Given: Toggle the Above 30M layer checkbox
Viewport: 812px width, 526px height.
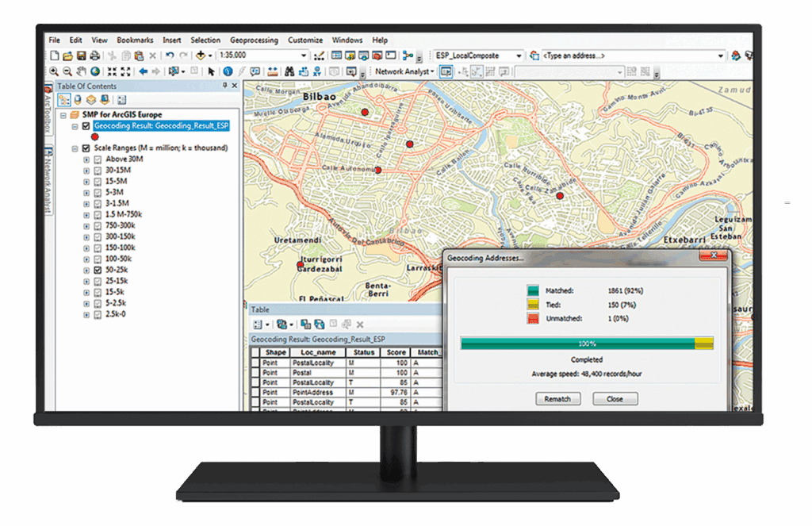Looking at the screenshot, I should tap(98, 159).
